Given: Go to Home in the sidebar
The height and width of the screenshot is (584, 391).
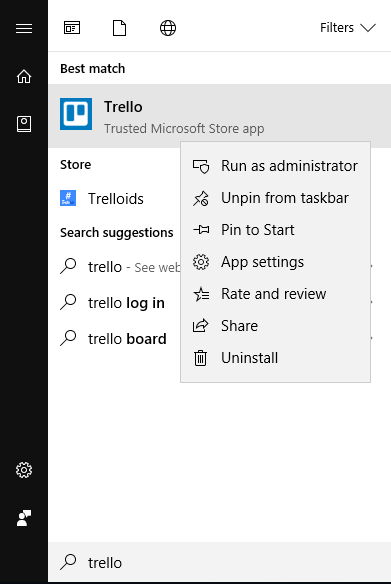Looking at the screenshot, I should coord(24,76).
